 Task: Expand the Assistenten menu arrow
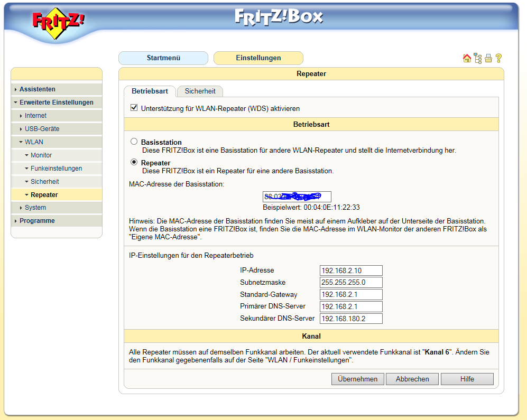[15, 89]
